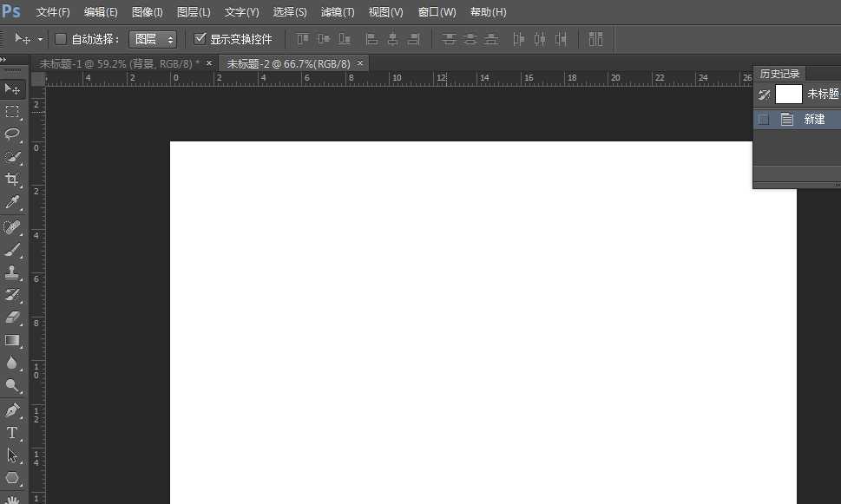Image resolution: width=841 pixels, height=504 pixels.
Task: Open the 图层 auto-select dropdown
Action: 152,39
